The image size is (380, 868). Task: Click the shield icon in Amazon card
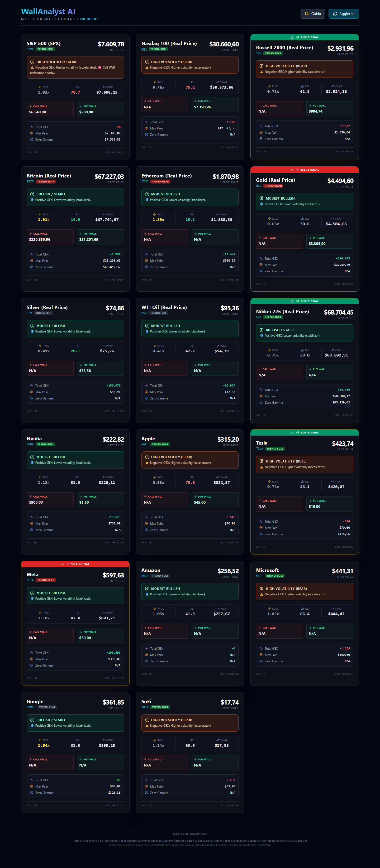point(147,594)
